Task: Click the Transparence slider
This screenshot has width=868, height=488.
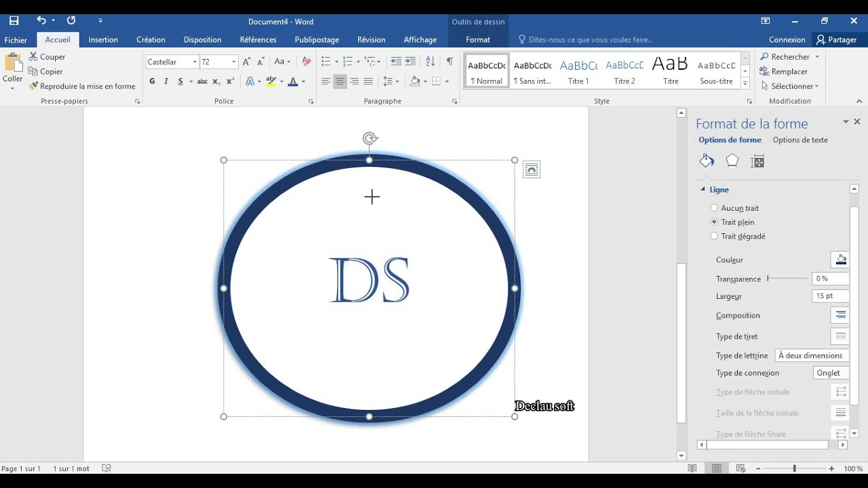Action: click(787, 279)
